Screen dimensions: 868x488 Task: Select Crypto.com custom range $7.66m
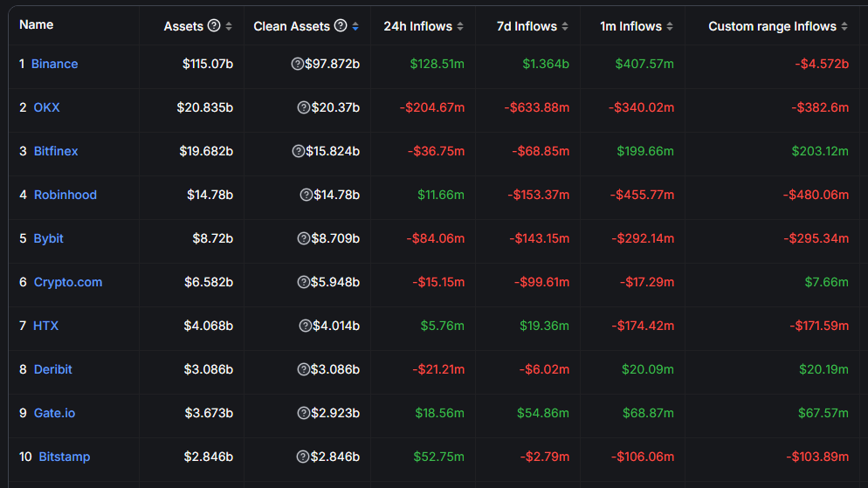click(x=826, y=282)
